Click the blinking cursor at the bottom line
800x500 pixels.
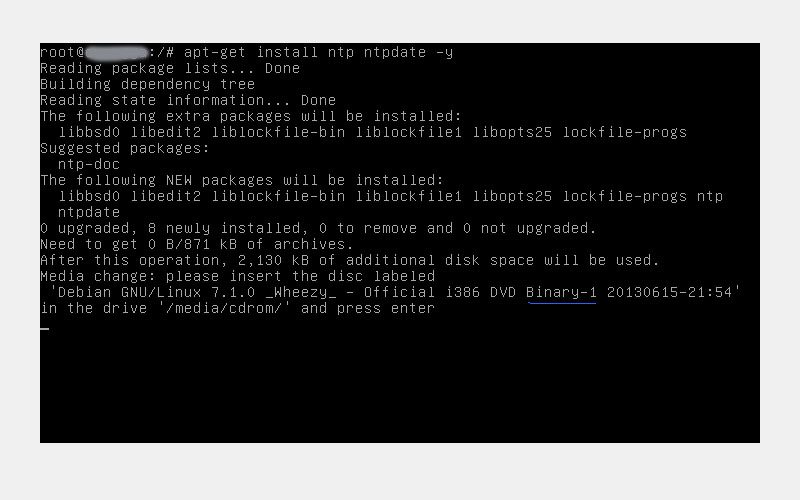click(x=45, y=329)
